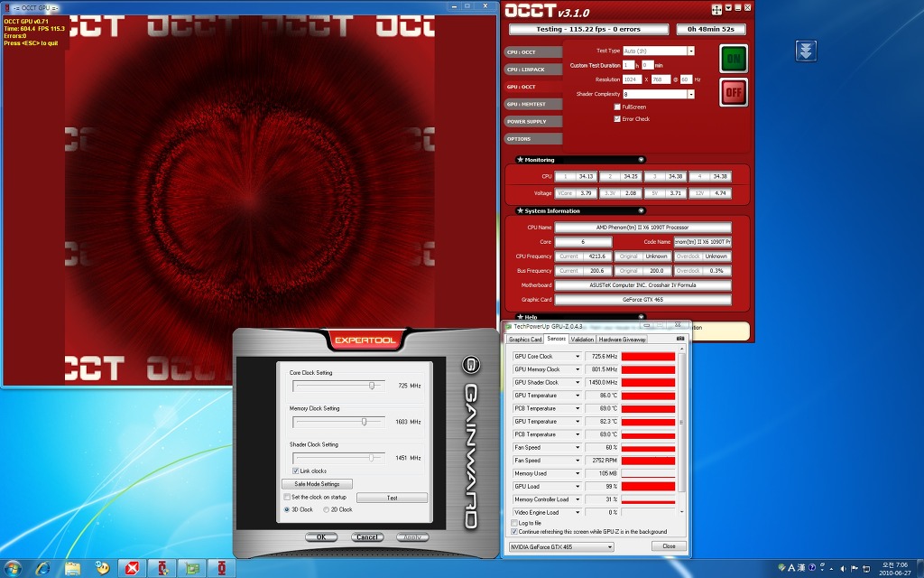Open the Validation tab in GPU-Z
This screenshot has width=924, height=578.
coord(582,340)
